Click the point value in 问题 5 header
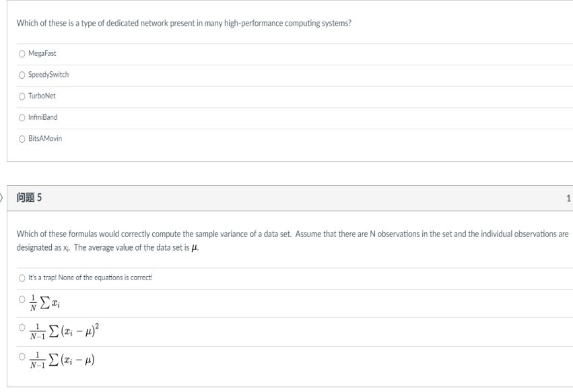The image size is (573, 392). (x=569, y=199)
